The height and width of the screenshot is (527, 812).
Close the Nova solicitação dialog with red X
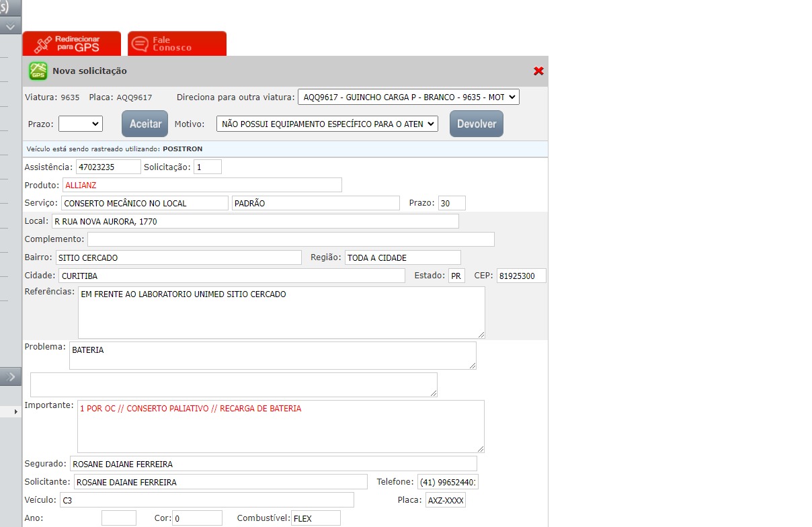[x=538, y=71]
